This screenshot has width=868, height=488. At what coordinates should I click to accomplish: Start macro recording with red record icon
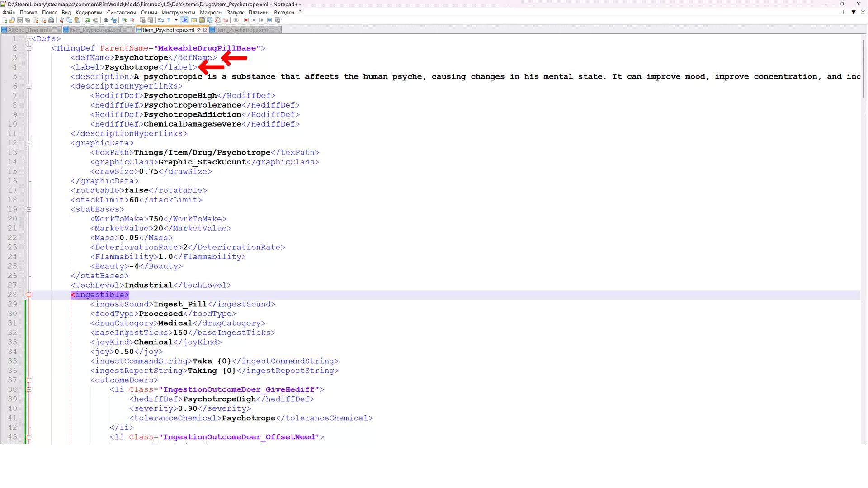pos(246,20)
